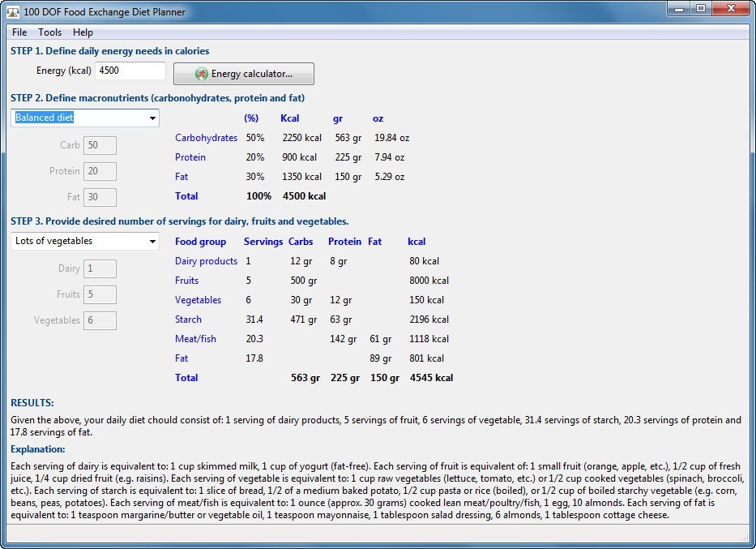This screenshot has height=549, width=756.
Task: Click the Vegetables servings field
Action: (x=100, y=321)
